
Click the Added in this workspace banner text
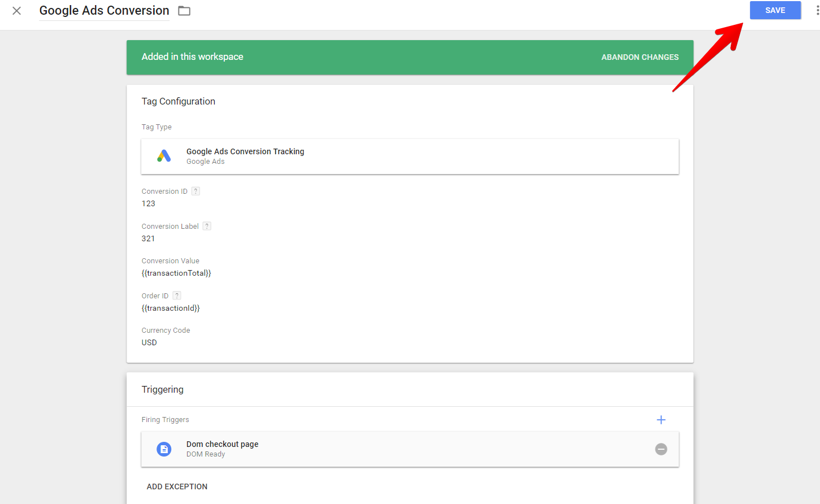click(192, 57)
